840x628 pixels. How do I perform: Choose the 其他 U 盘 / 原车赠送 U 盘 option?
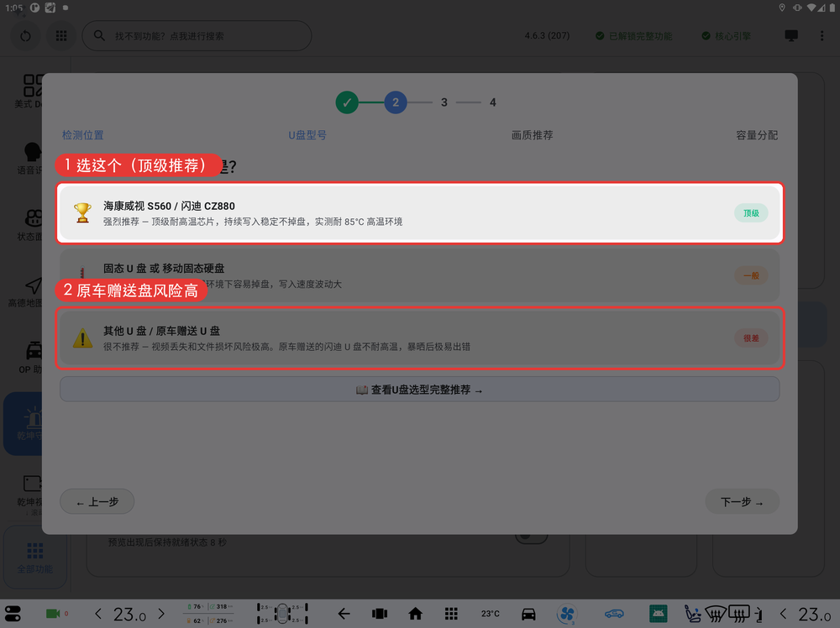419,338
